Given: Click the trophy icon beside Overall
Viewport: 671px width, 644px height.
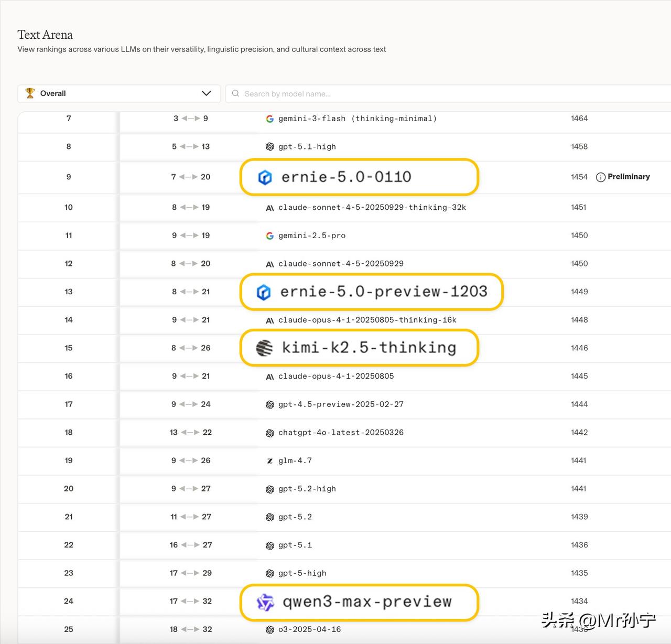Looking at the screenshot, I should 30,93.
